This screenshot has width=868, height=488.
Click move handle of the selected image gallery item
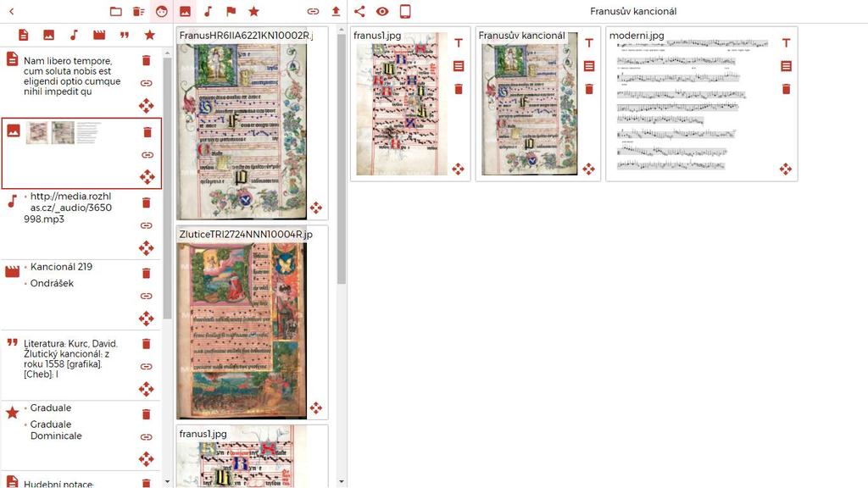[147, 177]
